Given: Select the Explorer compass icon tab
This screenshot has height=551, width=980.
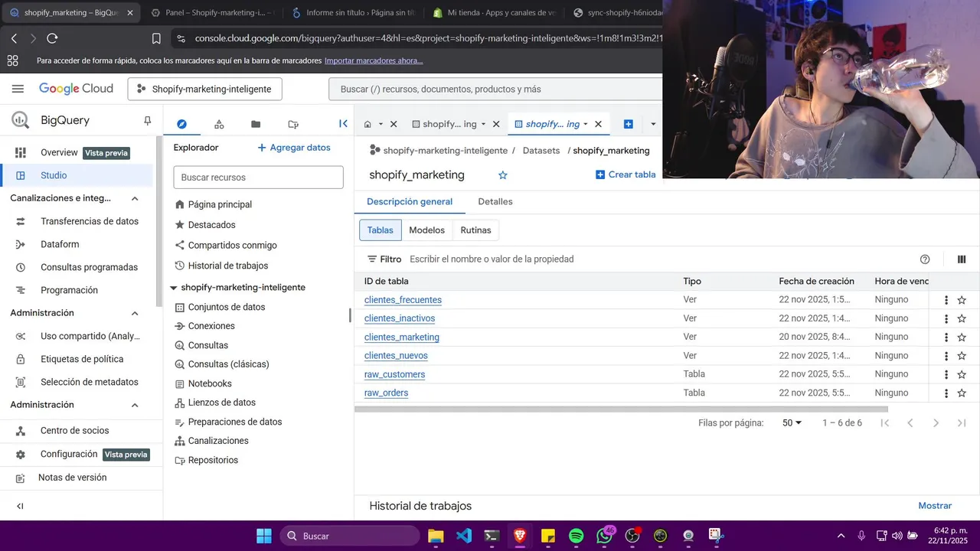Looking at the screenshot, I should (x=181, y=124).
